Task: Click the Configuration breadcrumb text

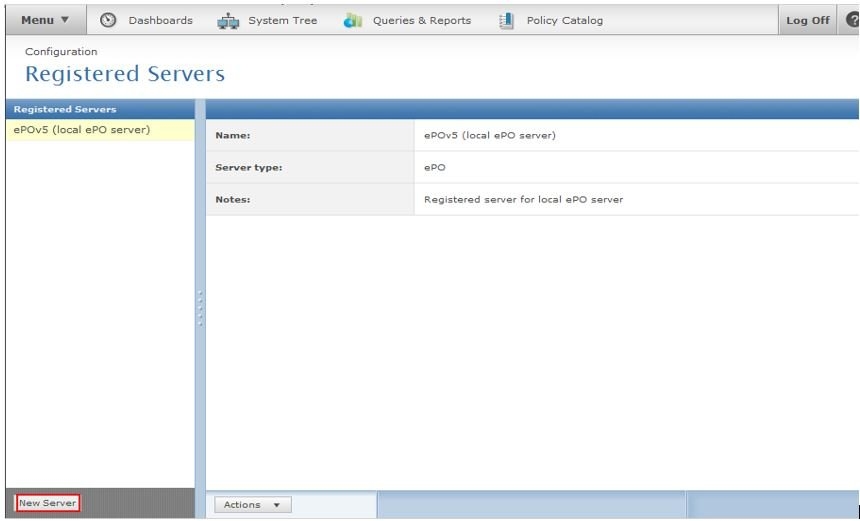Action: coord(62,51)
